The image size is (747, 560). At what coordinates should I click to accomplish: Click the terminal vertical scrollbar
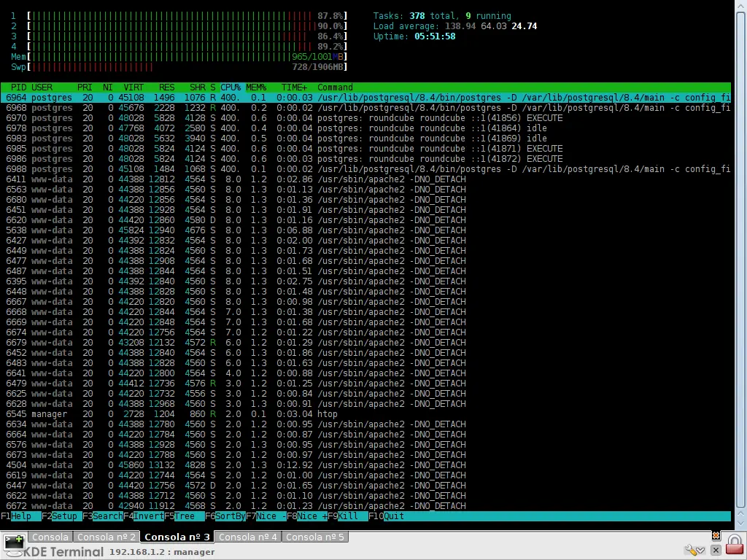[x=740, y=260]
